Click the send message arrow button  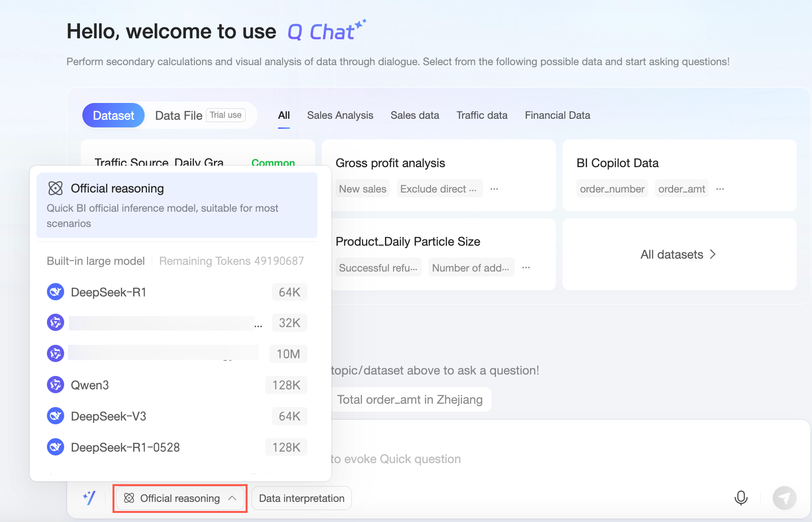click(x=784, y=498)
